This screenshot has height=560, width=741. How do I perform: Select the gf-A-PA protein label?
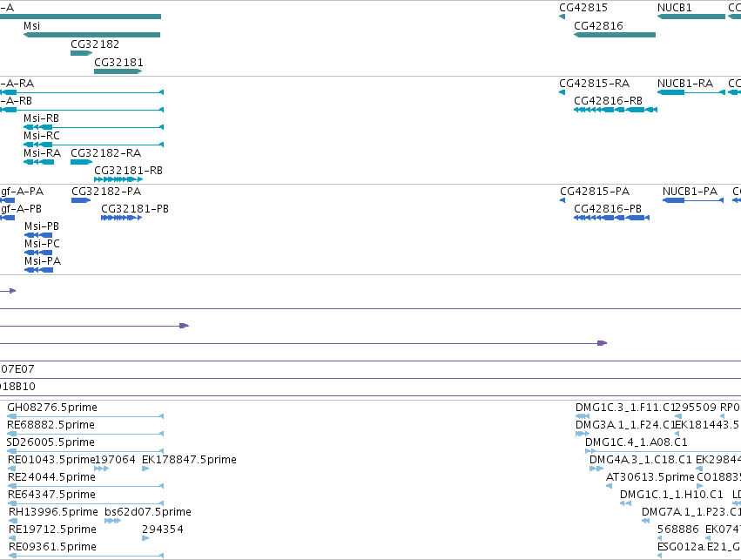pos(23,192)
